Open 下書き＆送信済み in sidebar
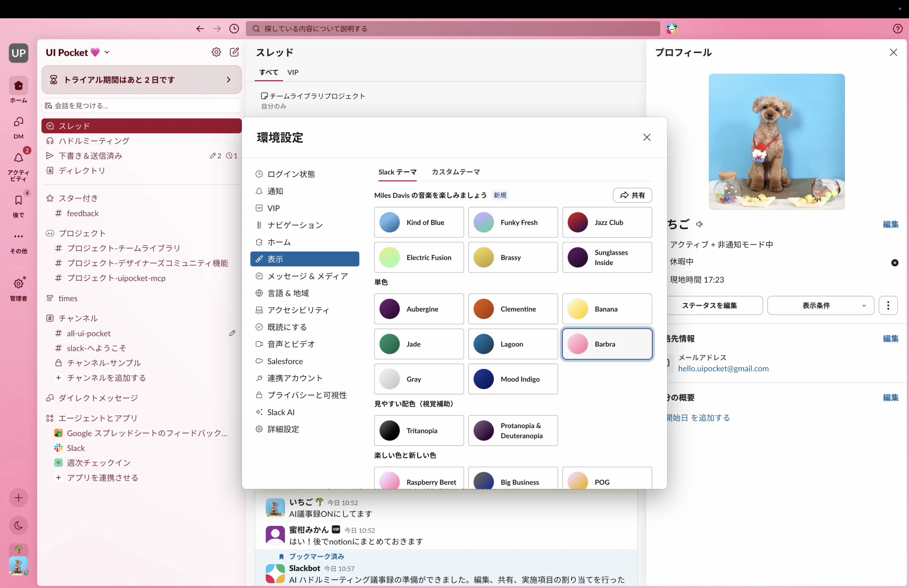This screenshot has height=588, width=909. 141,156
